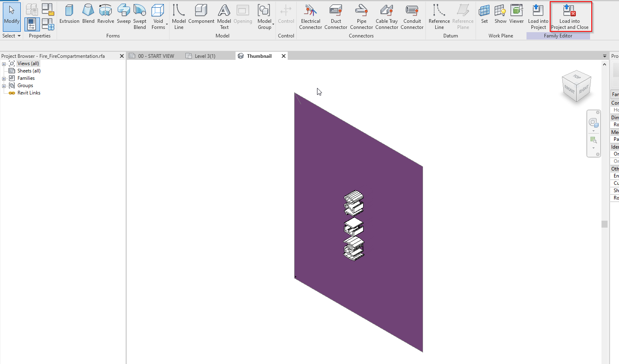This screenshot has height=364, width=619.
Task: Open the Steering Wheels dropdown arrow
Action: (593, 131)
